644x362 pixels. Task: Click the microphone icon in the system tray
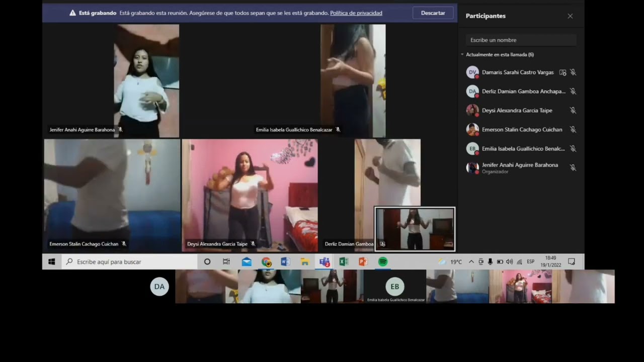point(490,262)
